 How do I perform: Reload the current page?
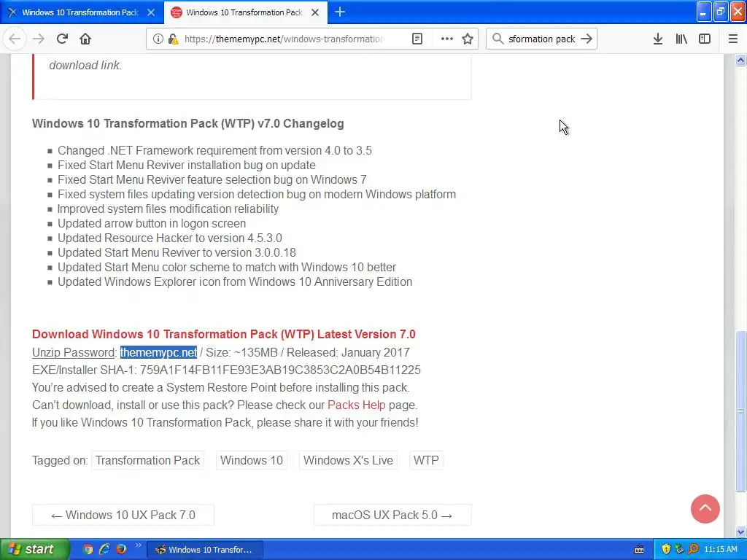(62, 39)
